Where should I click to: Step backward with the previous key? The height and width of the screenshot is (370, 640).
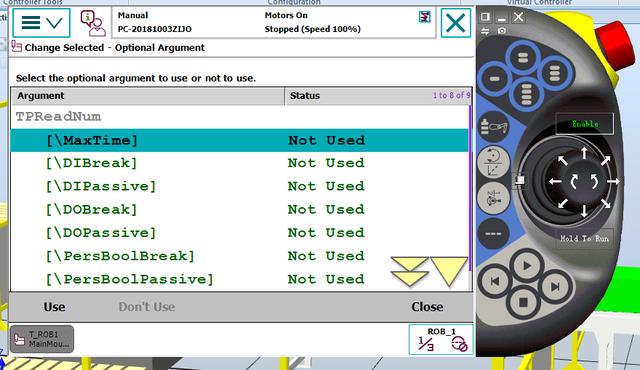pos(495,281)
